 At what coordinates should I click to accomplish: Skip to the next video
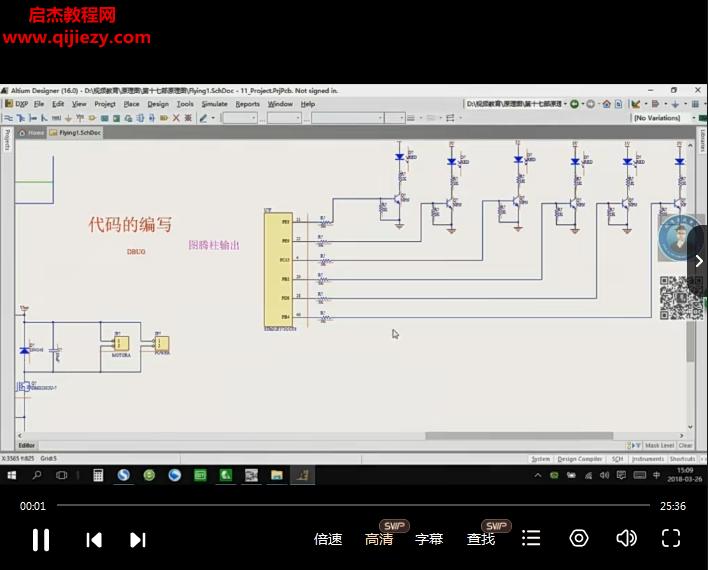138,540
